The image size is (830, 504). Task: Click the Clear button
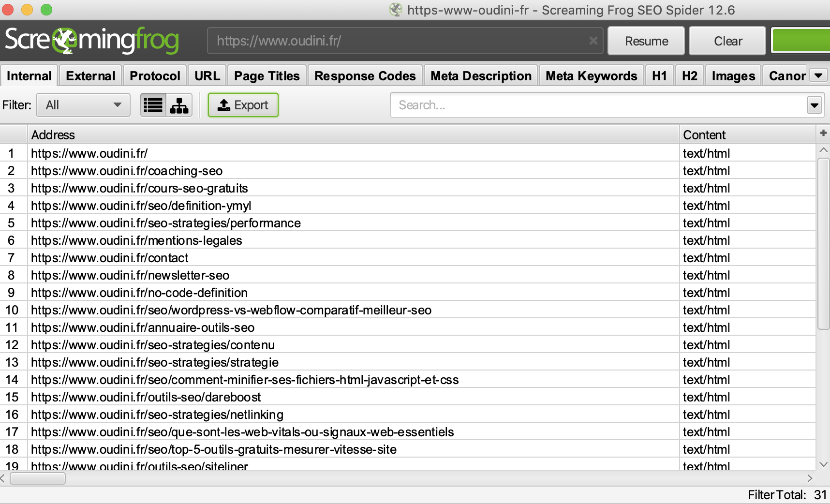[727, 41]
